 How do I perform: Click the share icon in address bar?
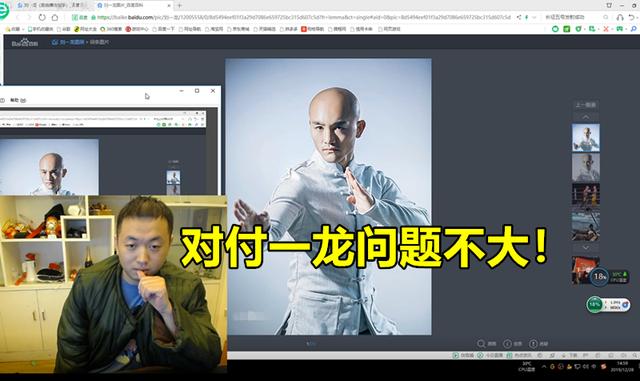519,17
